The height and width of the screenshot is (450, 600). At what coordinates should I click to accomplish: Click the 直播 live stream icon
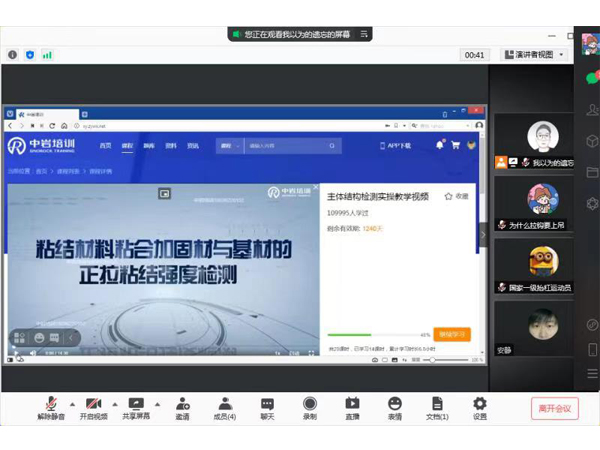click(x=352, y=403)
